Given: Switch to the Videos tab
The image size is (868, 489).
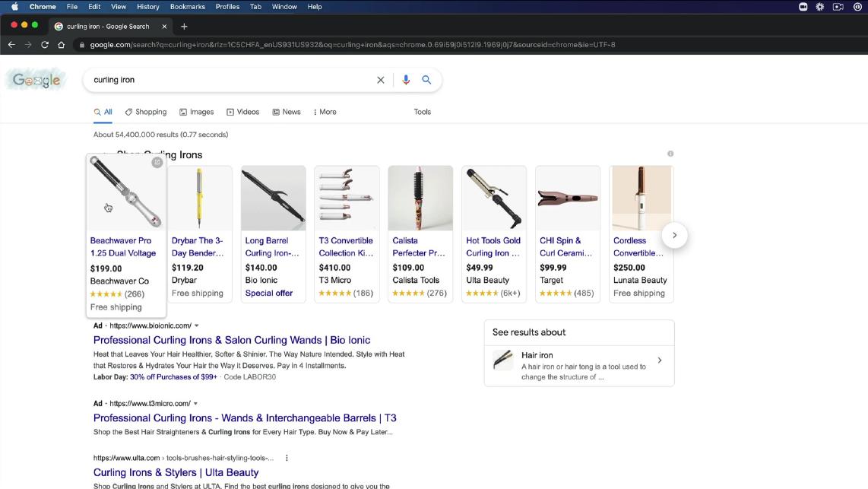Looking at the screenshot, I should tap(242, 112).
